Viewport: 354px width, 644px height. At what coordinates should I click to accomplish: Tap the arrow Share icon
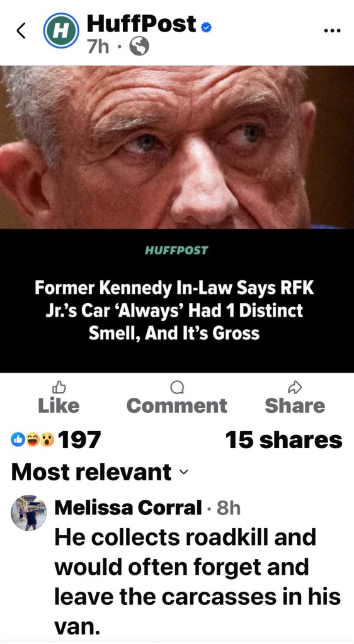pyautogui.click(x=295, y=387)
